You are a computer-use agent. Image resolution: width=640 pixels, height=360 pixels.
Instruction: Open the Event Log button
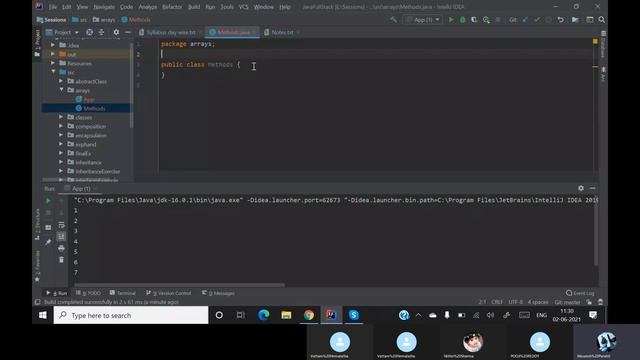[580, 293]
